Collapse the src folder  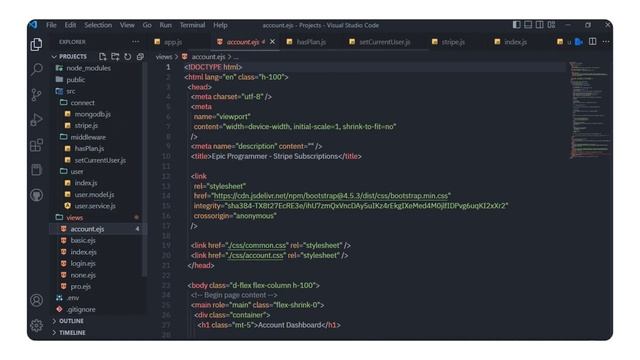tap(66, 91)
